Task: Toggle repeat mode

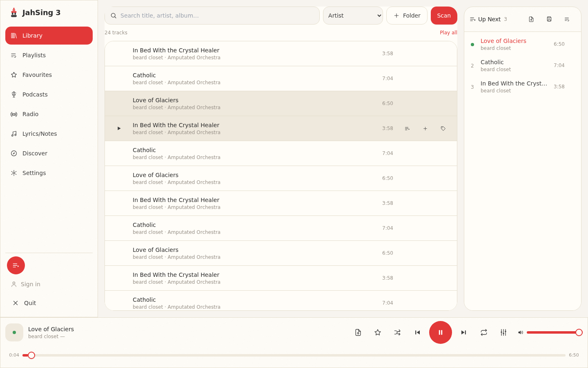Action: point(484,332)
